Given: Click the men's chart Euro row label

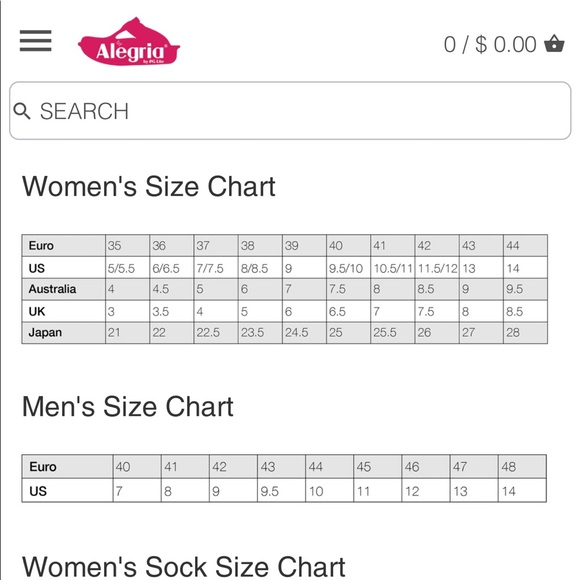Looking at the screenshot, I should click(x=67, y=467).
